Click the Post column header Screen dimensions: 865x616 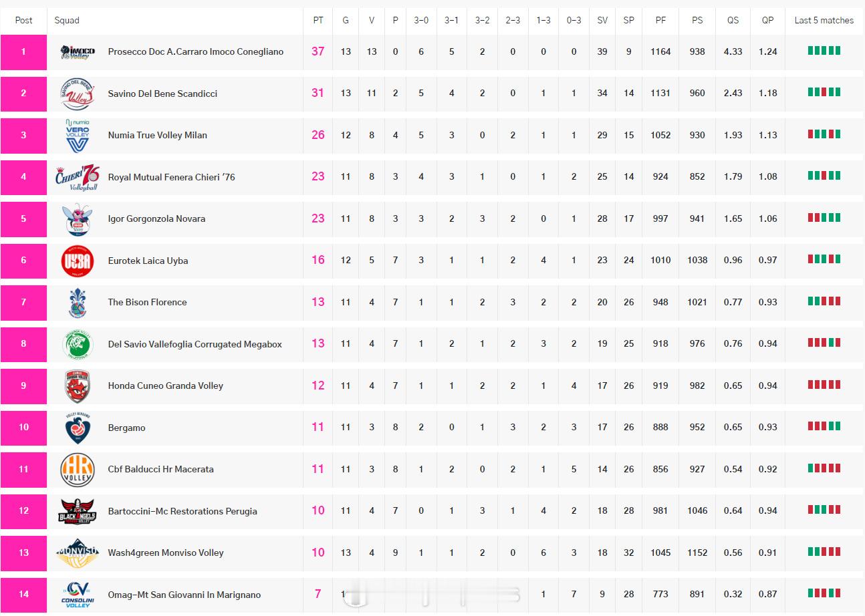(x=24, y=20)
